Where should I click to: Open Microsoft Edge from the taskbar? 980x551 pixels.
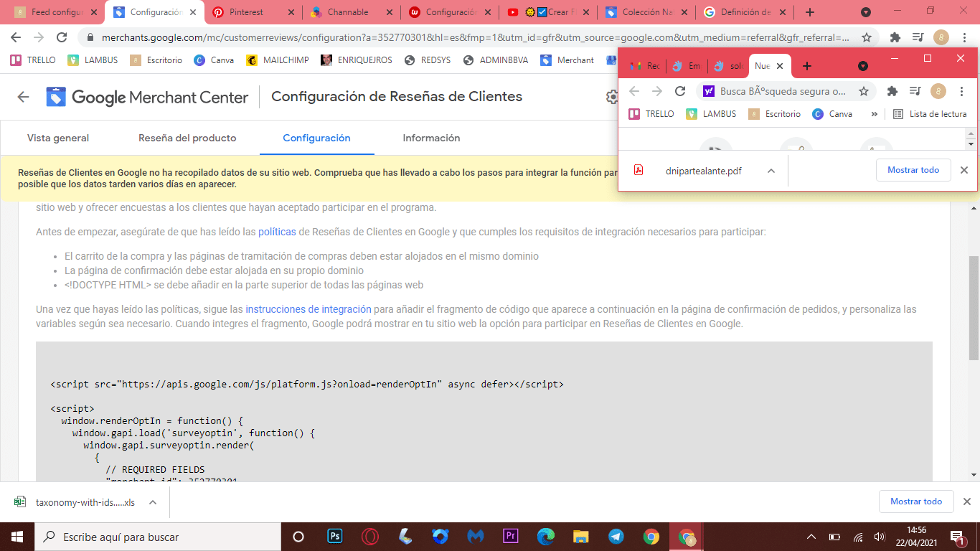(x=546, y=536)
